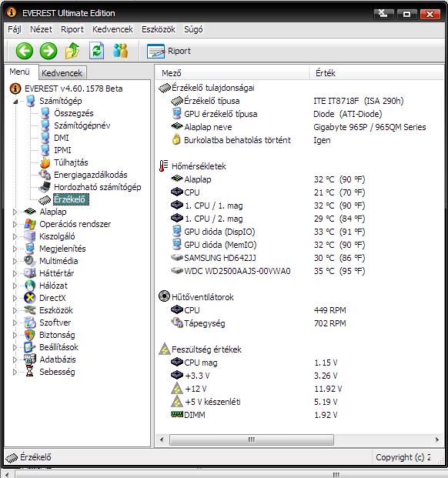Click the Hűtőventilátorok fan icon

click(x=164, y=296)
